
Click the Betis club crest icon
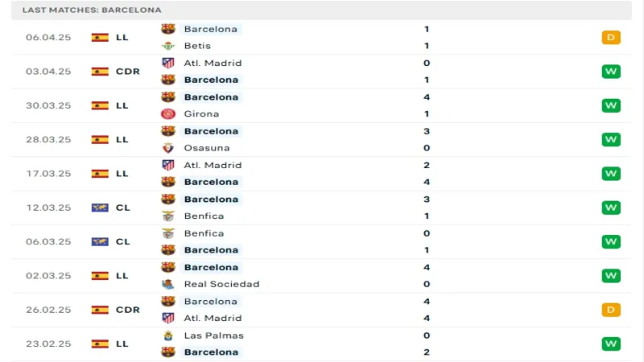(168, 46)
